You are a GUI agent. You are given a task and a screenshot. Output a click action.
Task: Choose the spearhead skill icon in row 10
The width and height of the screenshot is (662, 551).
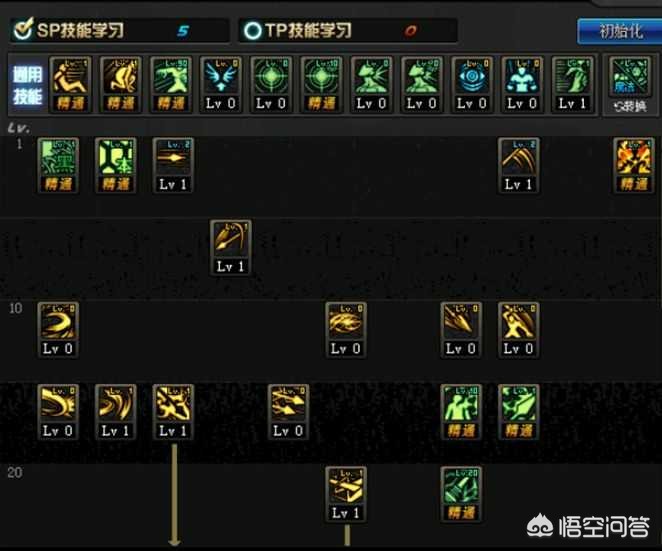[x=461, y=330]
